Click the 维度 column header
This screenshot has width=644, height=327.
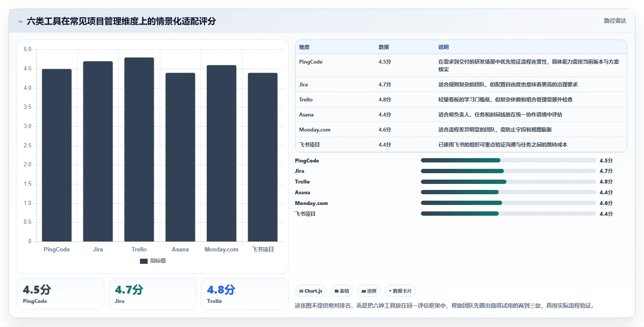click(304, 47)
